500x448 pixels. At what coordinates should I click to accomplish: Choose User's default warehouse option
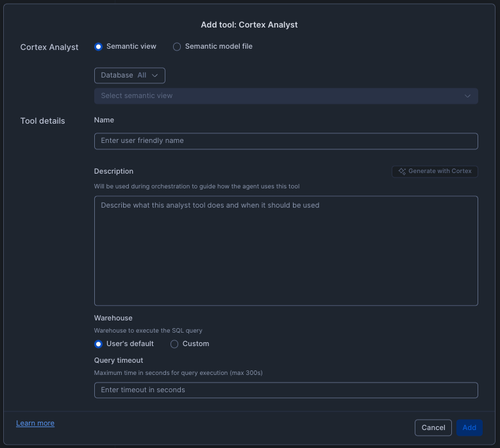(98, 344)
